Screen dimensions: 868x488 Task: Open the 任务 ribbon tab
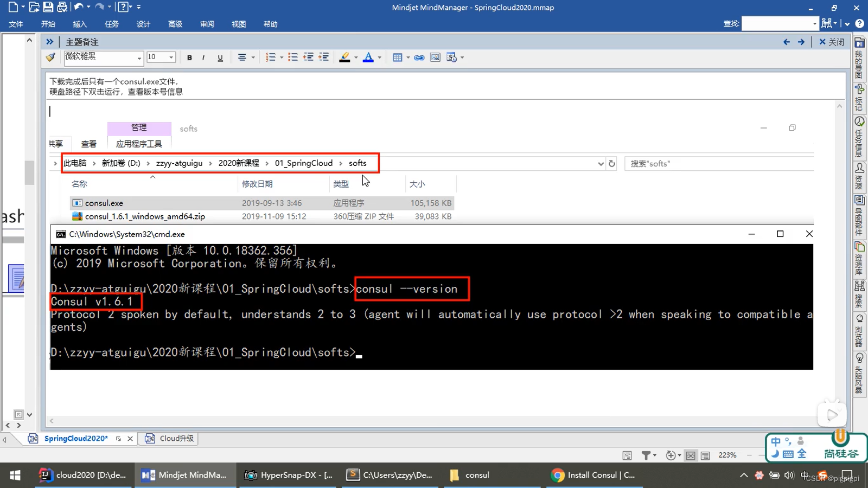coord(112,24)
